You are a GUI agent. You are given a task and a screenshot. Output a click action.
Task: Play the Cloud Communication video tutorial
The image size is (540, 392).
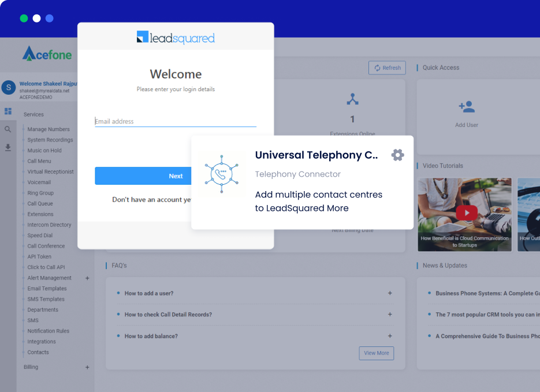tap(467, 212)
